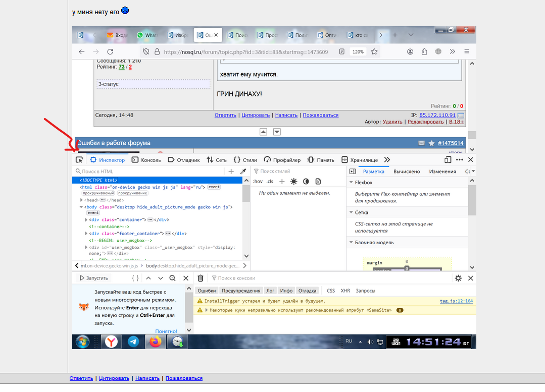Switch to the Консоль tab

tap(146, 160)
